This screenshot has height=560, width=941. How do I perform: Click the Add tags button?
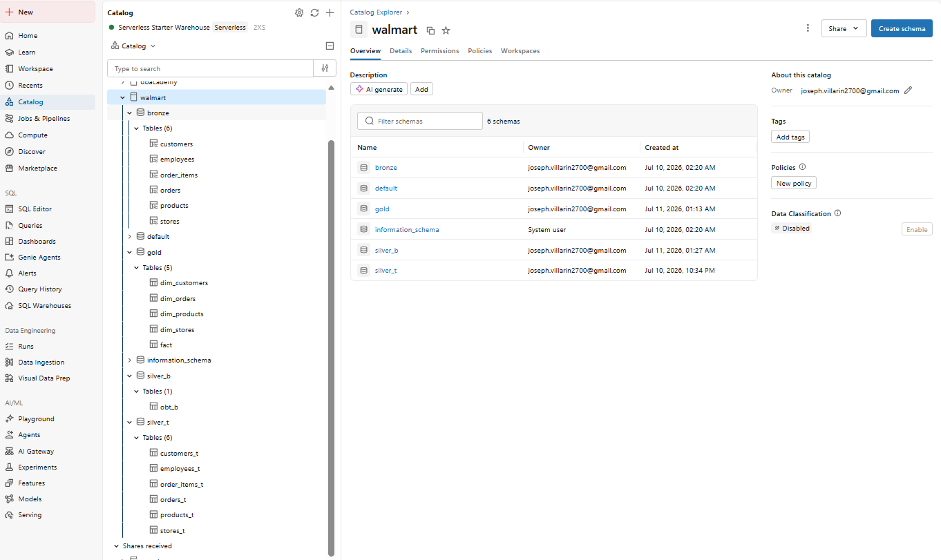[790, 137]
